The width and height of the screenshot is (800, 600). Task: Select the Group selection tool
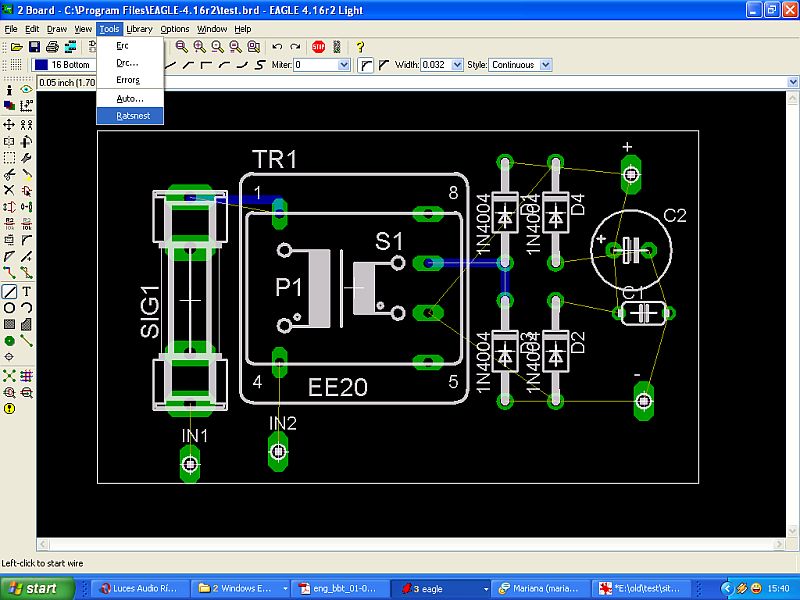(9, 158)
